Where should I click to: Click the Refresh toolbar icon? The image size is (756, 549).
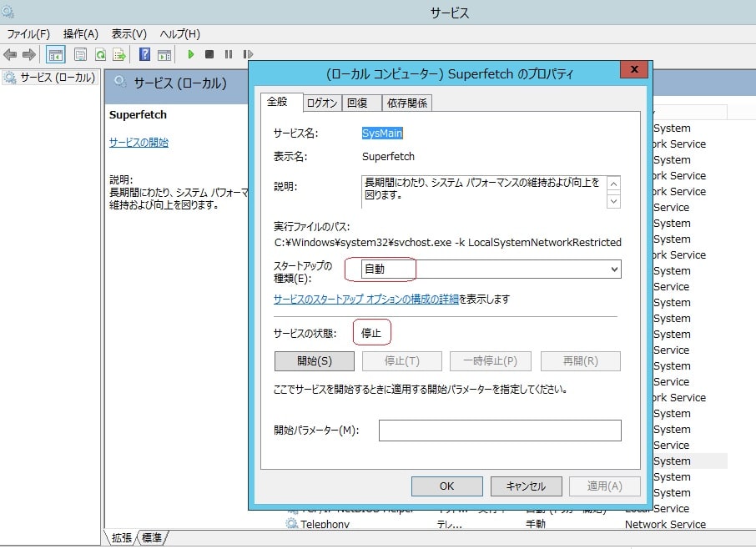(100, 54)
